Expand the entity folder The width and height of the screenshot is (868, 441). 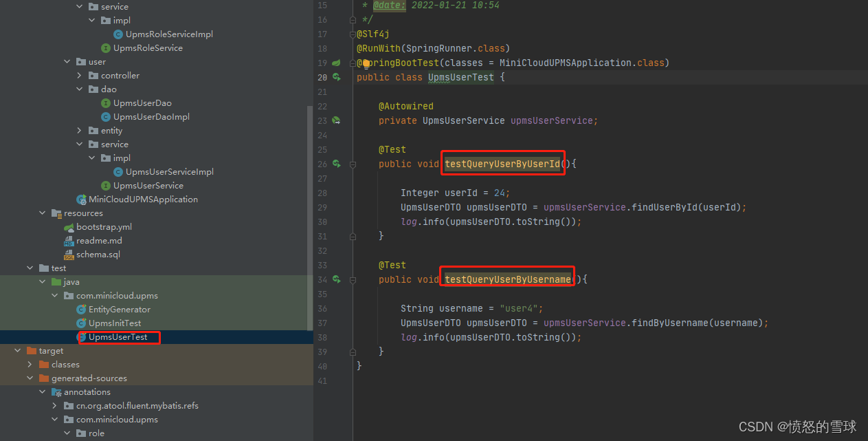click(x=80, y=131)
